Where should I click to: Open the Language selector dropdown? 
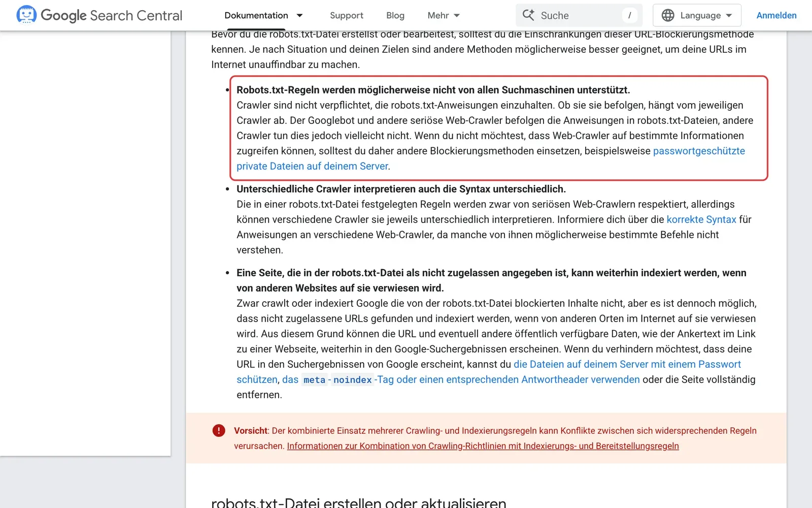pos(697,15)
